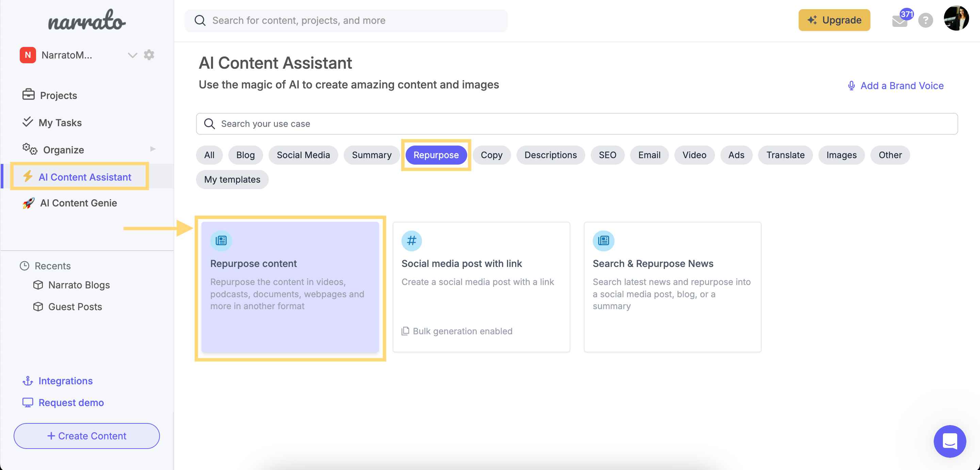Select the Repurpose filter tab

coord(436,155)
